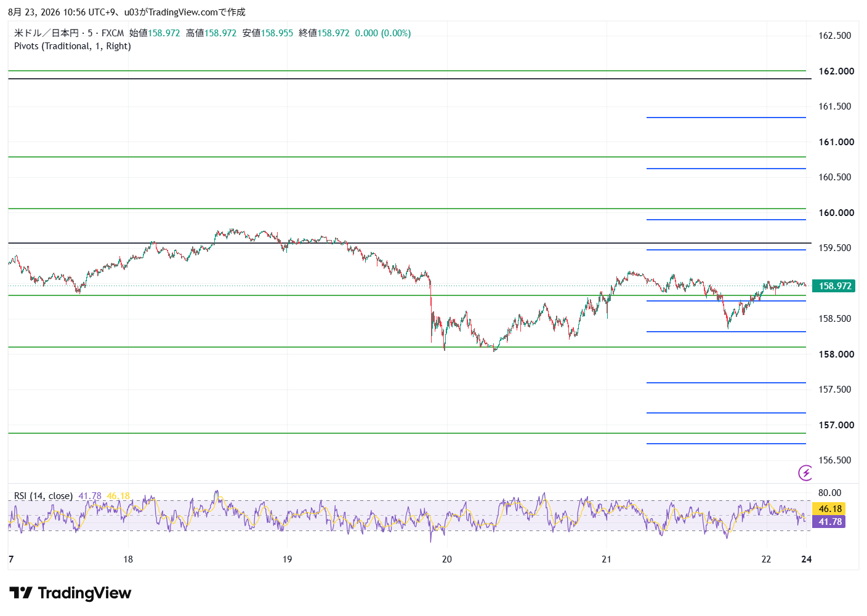Click the purple 41.78 value in RSI legend
867x616 pixels.
pos(90,496)
